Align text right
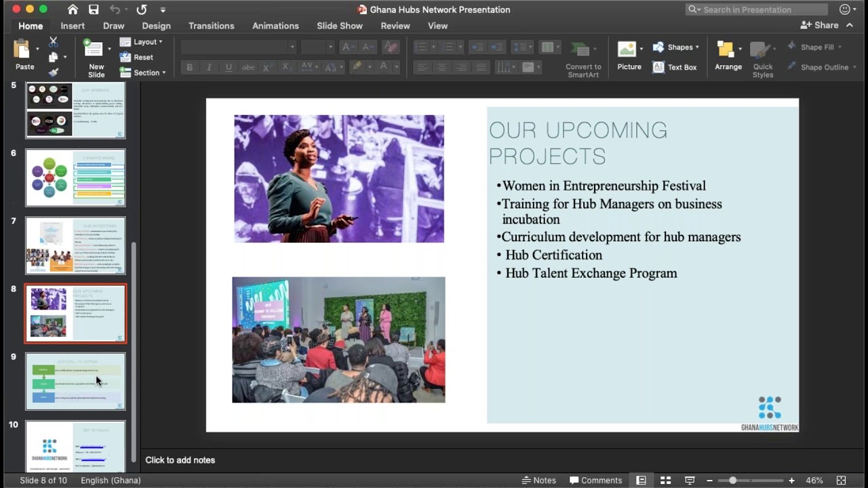The height and width of the screenshot is (488, 868). pos(461,67)
